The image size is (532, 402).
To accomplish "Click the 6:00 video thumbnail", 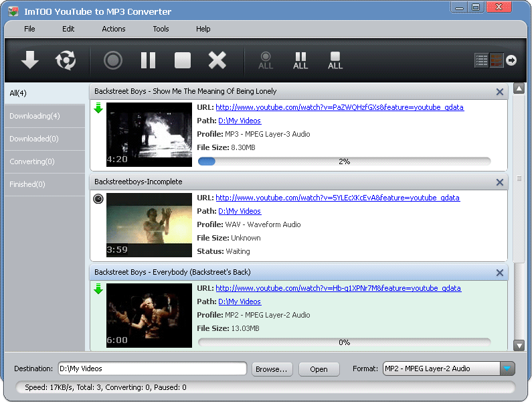I will coord(149,316).
